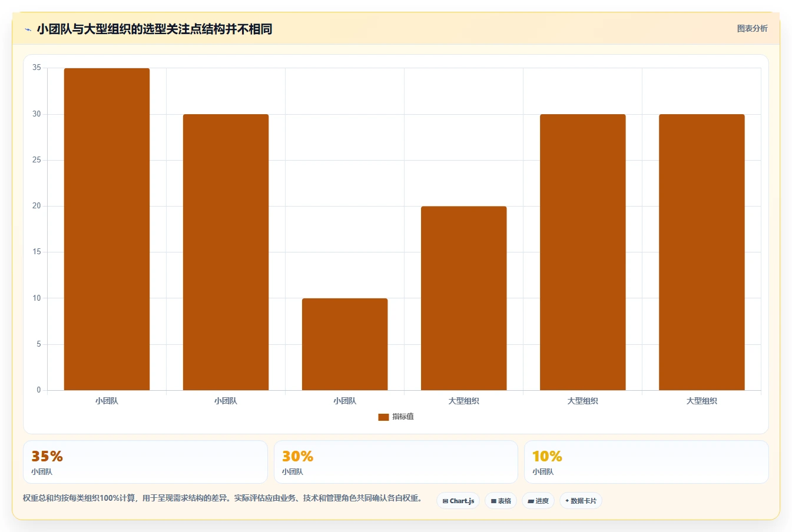Click the card title 小团队与大型组织的选型关注点结构并不相同
The image size is (792, 532).
[154, 29]
